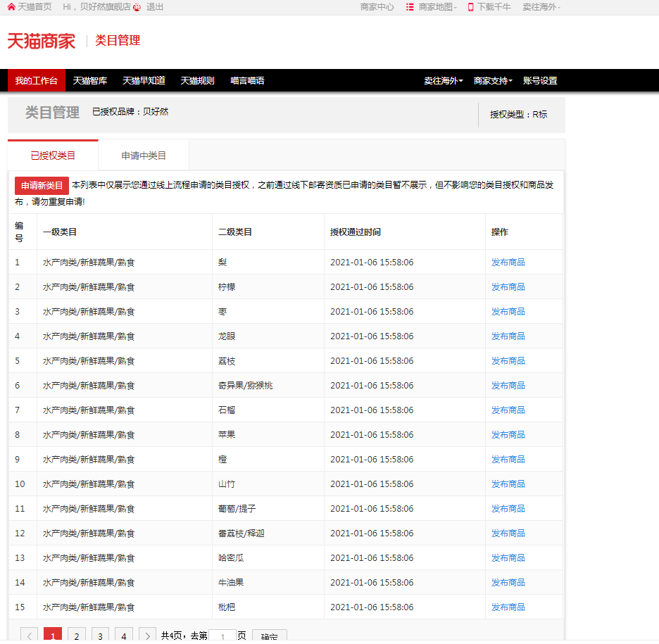
Task: Click the page number input field
Action: click(222, 636)
